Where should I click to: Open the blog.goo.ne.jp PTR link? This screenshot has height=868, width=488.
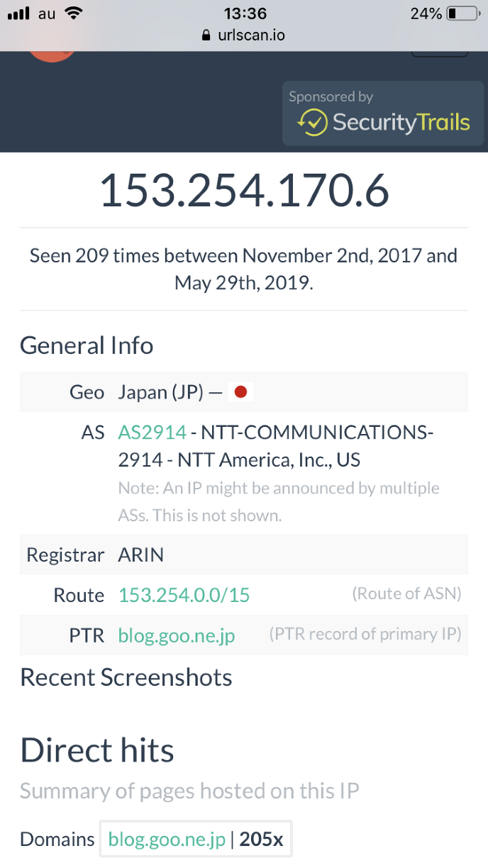point(177,635)
